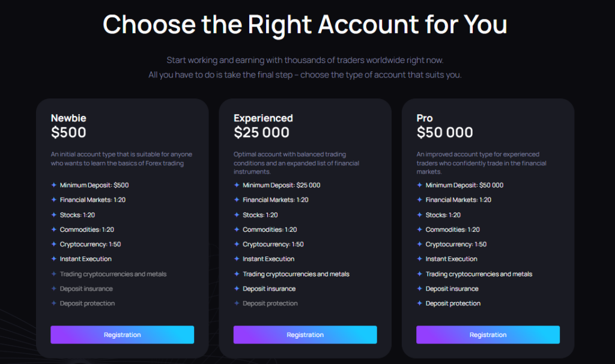Click star icon beside Experienced Cryptocurrency: 1:50
Viewport: 615px width, 364px height.
(237, 244)
